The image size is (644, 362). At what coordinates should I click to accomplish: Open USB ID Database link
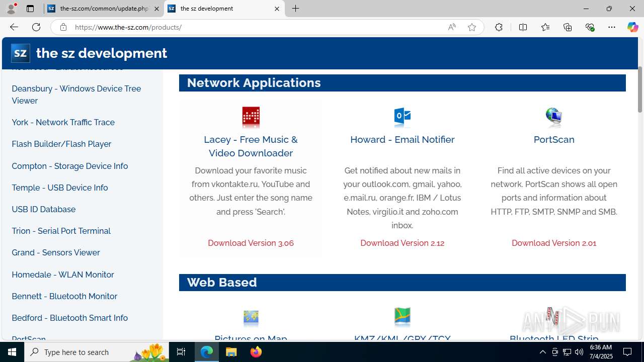(x=43, y=209)
